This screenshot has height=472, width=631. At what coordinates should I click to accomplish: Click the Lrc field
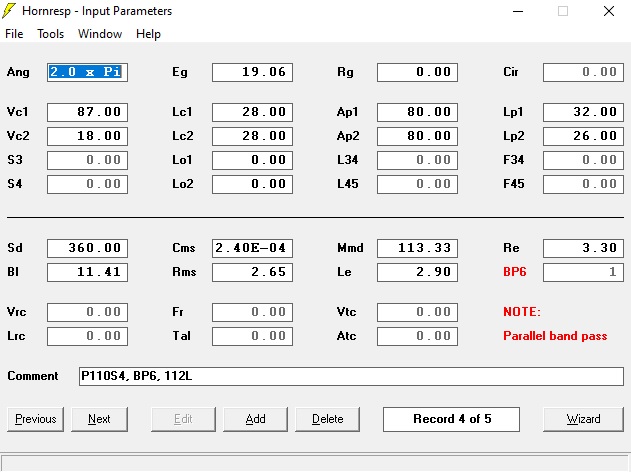(x=87, y=336)
